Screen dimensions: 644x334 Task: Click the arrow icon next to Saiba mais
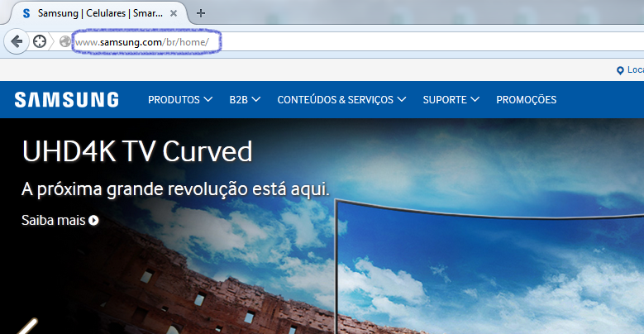[x=93, y=221]
